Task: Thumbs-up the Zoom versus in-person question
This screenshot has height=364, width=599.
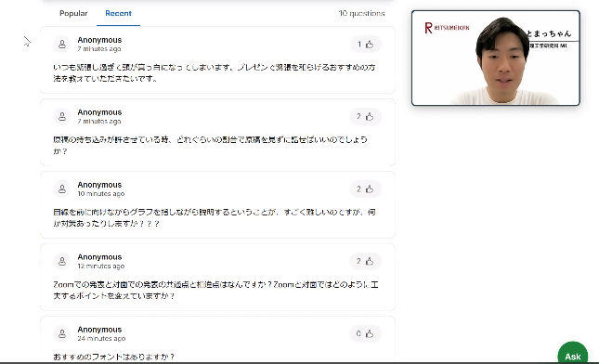Action: click(x=366, y=261)
